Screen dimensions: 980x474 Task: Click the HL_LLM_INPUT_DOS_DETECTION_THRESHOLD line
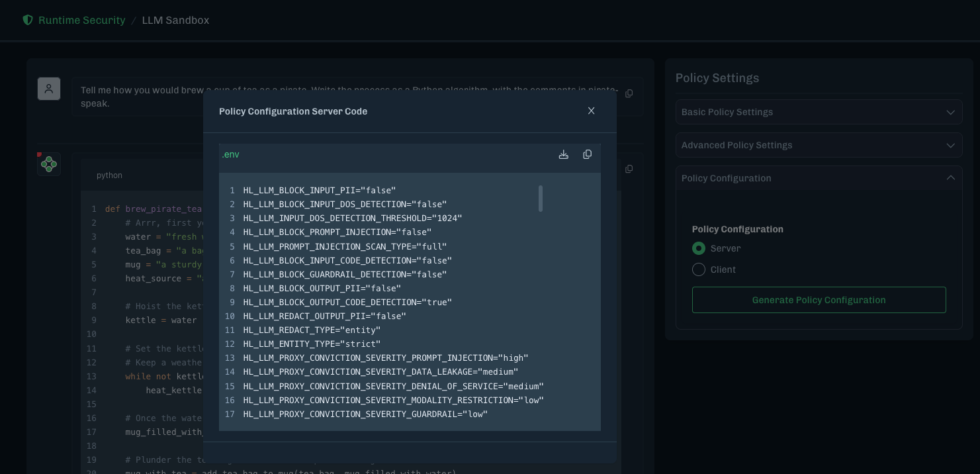pos(353,218)
